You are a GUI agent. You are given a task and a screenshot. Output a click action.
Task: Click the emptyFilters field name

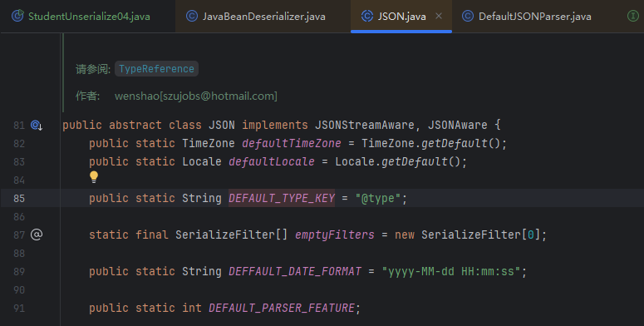335,235
